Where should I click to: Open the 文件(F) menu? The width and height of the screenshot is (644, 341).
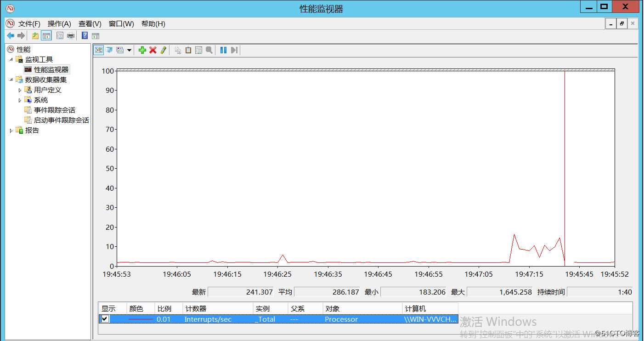coord(29,24)
